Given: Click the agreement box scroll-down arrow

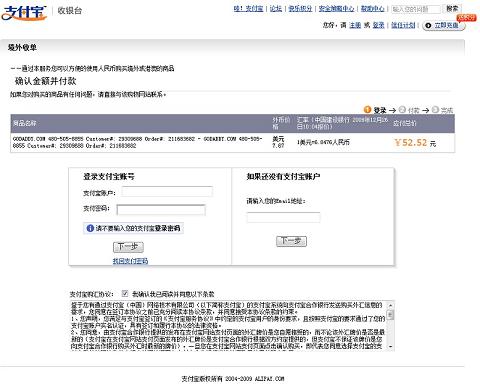Looking at the screenshot, I should click(391, 347).
